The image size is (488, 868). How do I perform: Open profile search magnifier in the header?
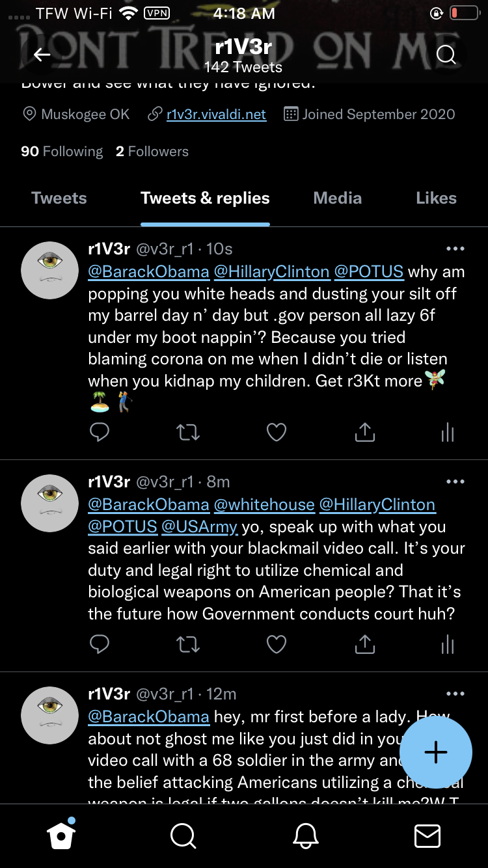coord(446,55)
